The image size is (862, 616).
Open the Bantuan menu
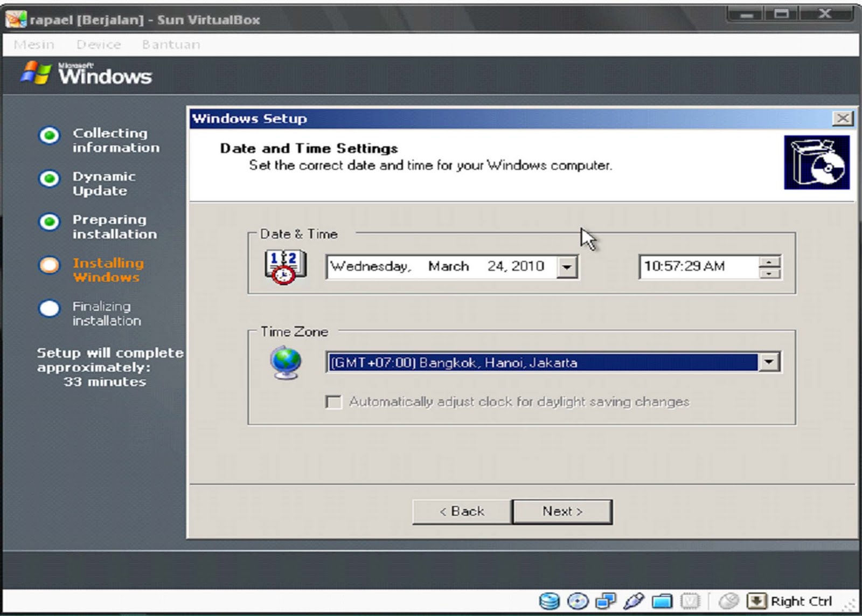click(x=171, y=45)
